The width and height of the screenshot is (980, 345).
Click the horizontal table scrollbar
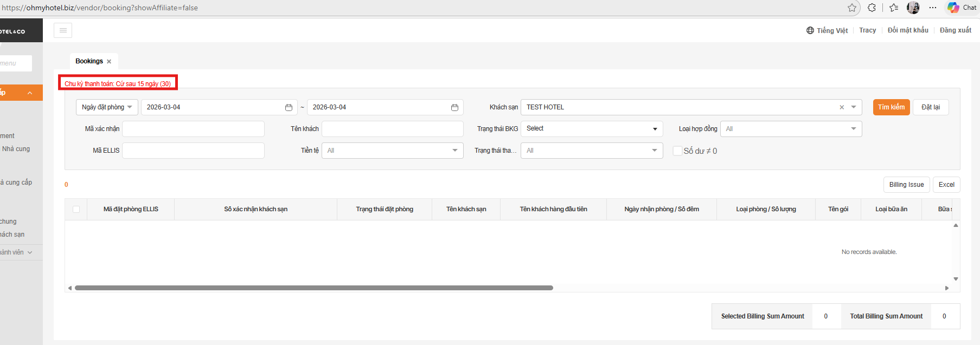click(x=313, y=288)
